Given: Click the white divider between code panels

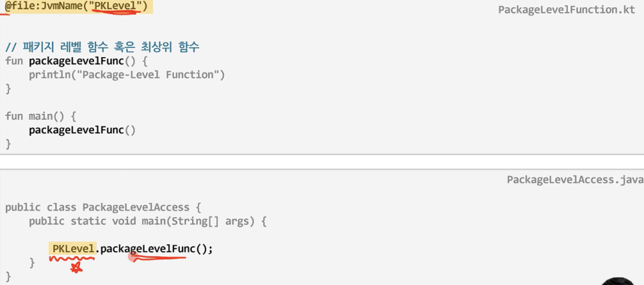Looking at the screenshot, I should click(322, 162).
